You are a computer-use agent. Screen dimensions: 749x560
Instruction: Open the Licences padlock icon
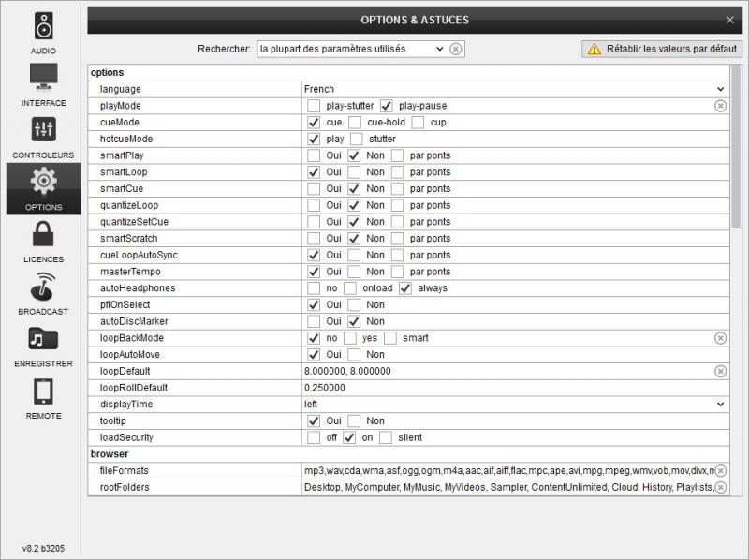click(x=43, y=234)
